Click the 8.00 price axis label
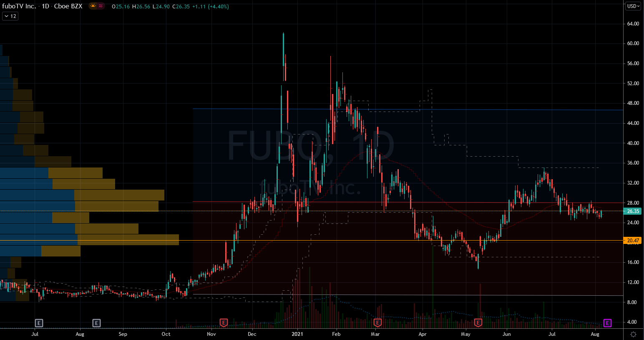Screen dimensions: 644x340 (x=633, y=302)
